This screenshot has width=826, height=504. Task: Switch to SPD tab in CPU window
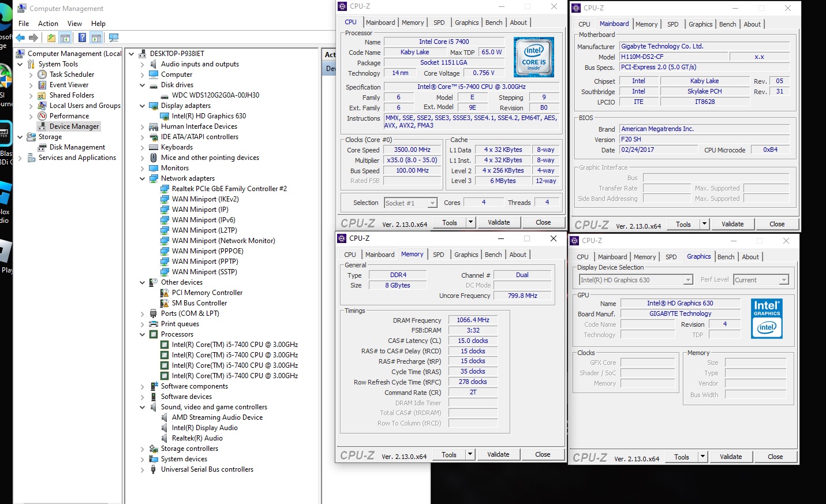pos(439,23)
